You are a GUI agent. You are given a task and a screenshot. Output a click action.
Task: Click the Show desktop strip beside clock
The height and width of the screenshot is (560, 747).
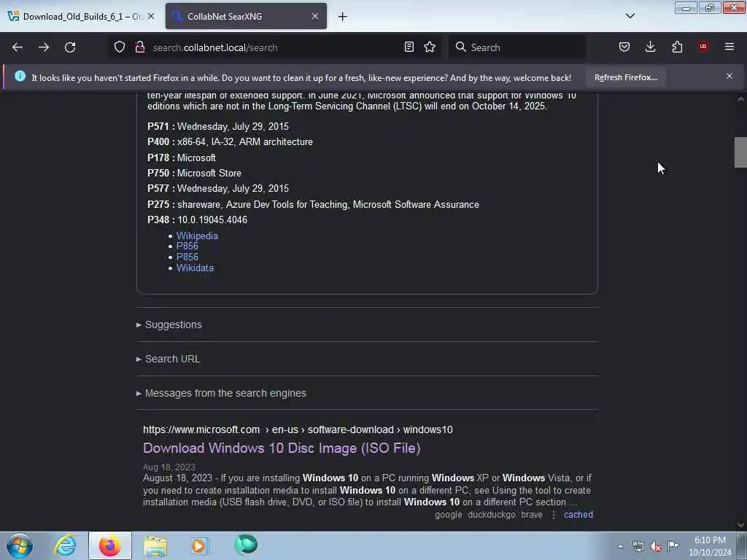pyautogui.click(x=742, y=545)
